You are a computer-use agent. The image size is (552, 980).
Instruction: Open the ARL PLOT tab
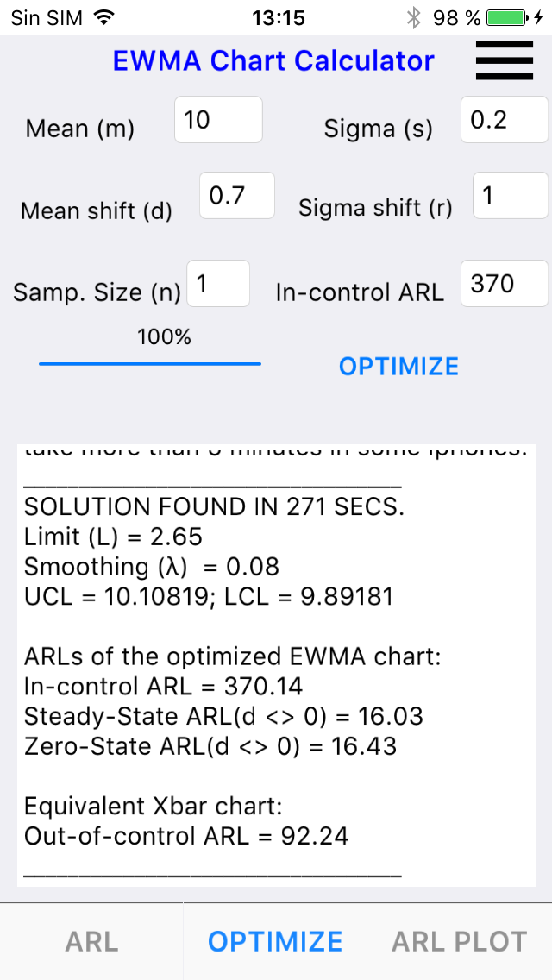point(459,941)
